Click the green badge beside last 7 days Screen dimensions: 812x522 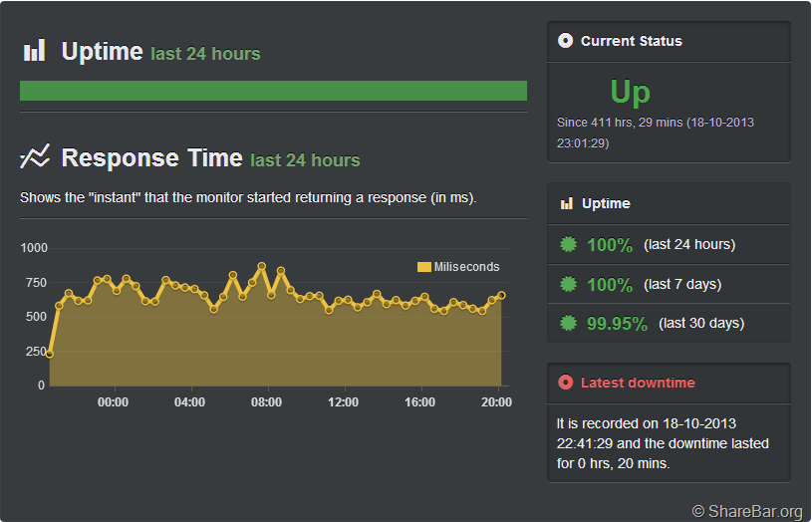click(x=569, y=284)
